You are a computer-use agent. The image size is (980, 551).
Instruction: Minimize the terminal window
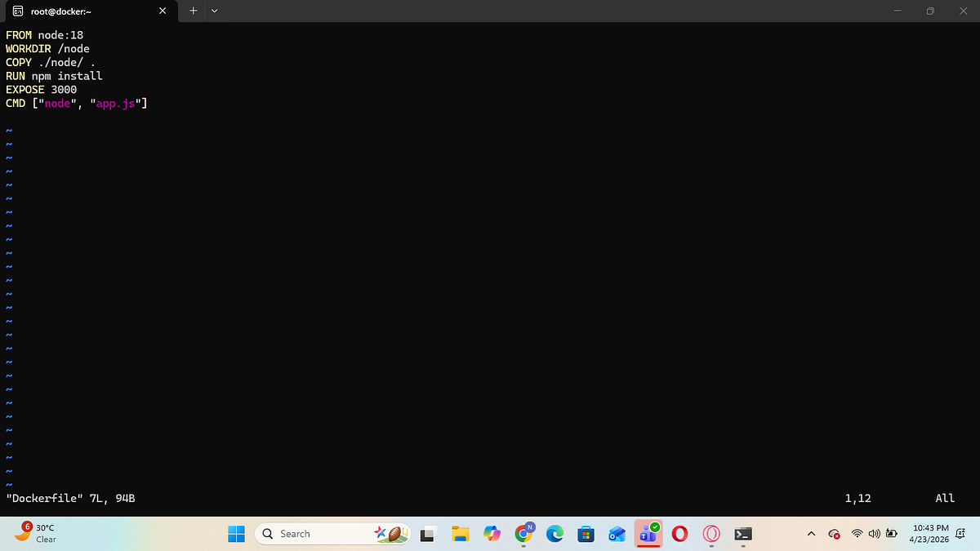[898, 11]
